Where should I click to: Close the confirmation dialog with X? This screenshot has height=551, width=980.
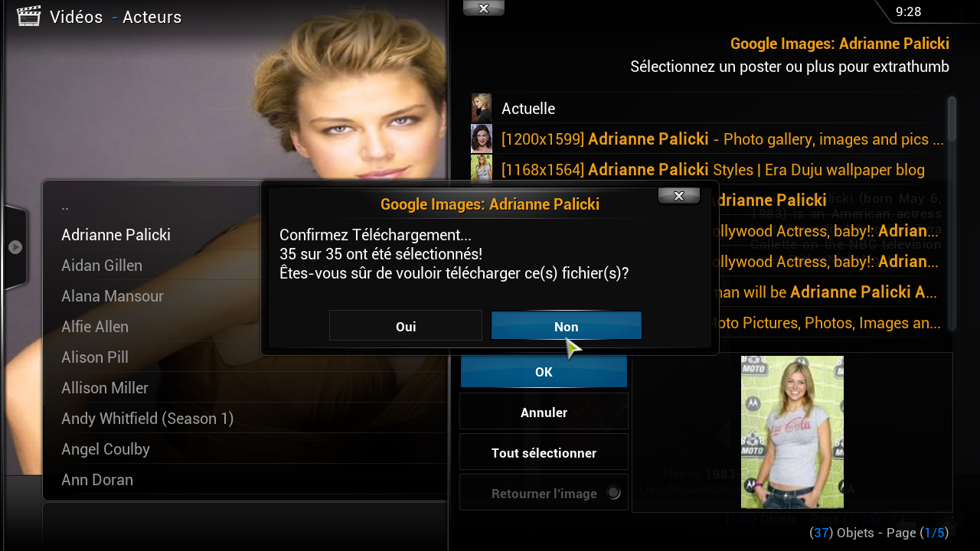pos(678,196)
